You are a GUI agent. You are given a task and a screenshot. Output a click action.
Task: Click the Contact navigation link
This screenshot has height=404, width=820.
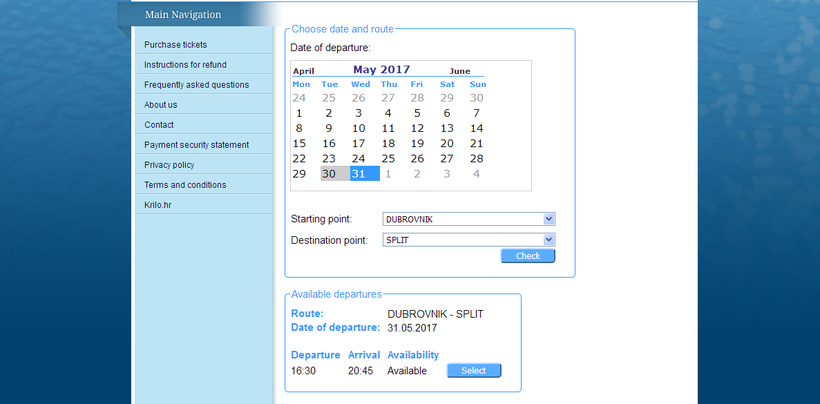click(x=159, y=125)
